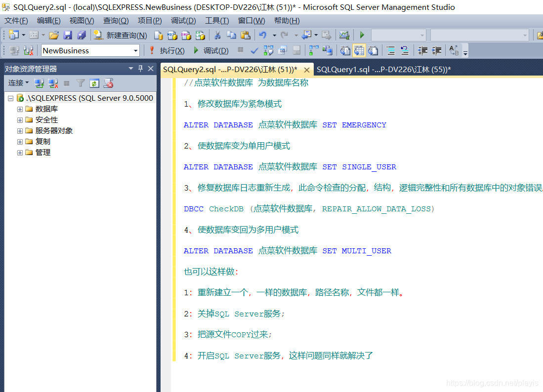
Task: Click the Save All icon
Action: pyautogui.click(x=82, y=35)
